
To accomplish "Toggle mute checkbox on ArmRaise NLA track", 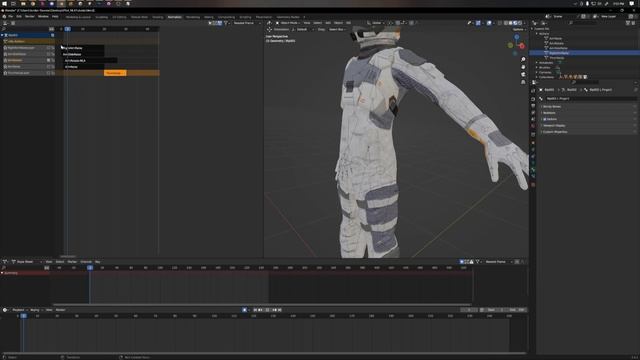I will pyautogui.click(x=48, y=67).
